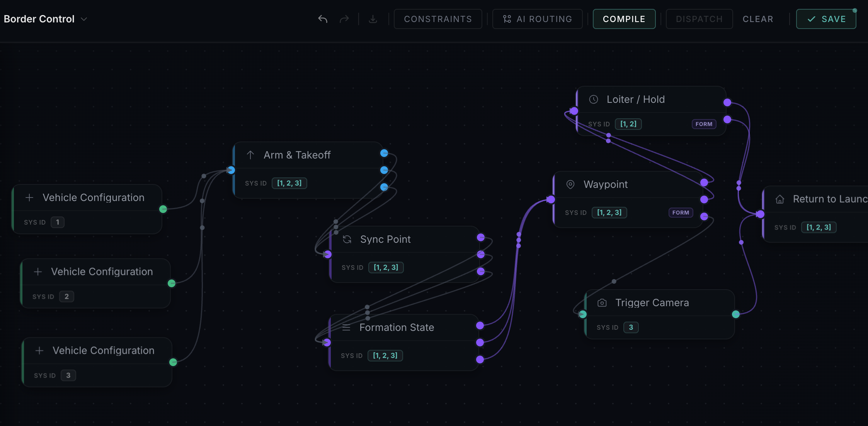Click purple input port of Loiter / Hold
The image size is (868, 426).
pyautogui.click(x=574, y=111)
